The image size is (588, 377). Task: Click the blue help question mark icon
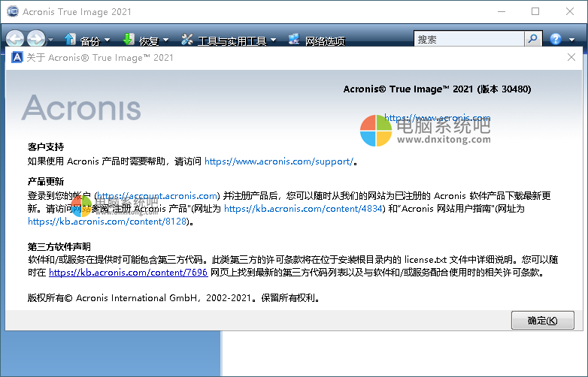556,39
